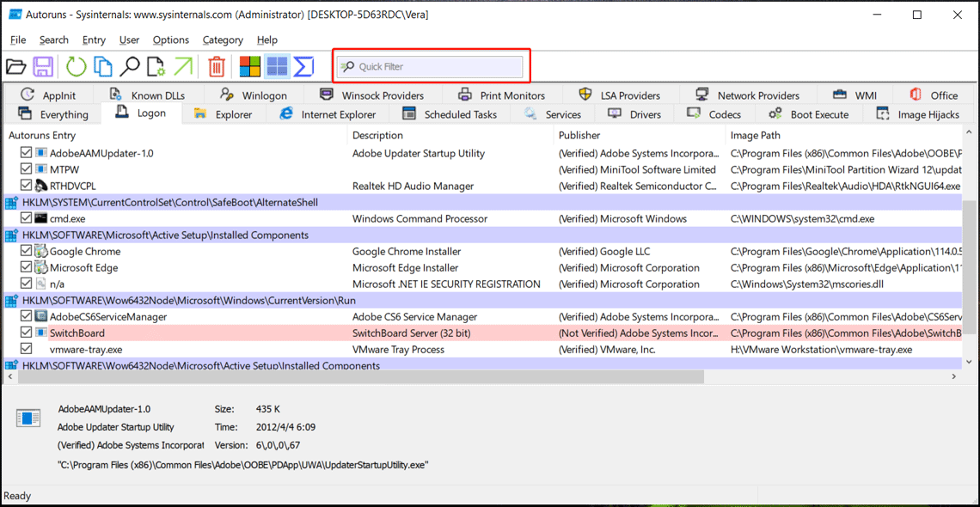This screenshot has height=507, width=980.
Task: Sort by Description column header
Action: (x=450, y=136)
